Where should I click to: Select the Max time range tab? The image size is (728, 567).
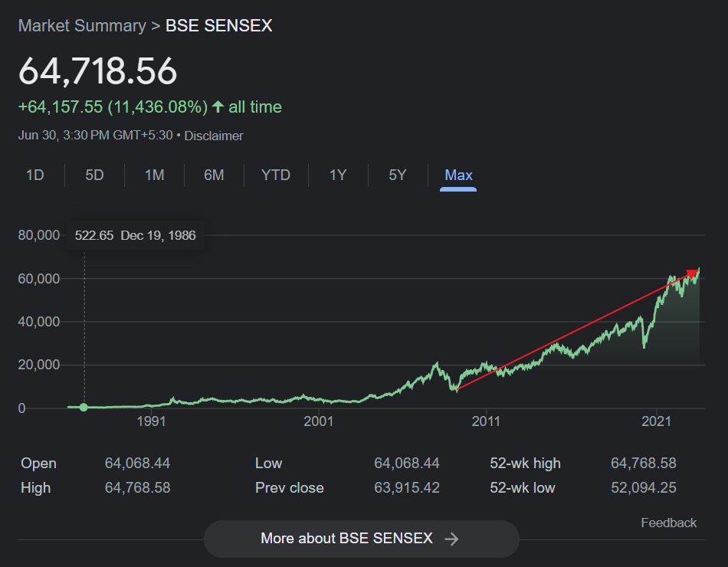pos(458,175)
